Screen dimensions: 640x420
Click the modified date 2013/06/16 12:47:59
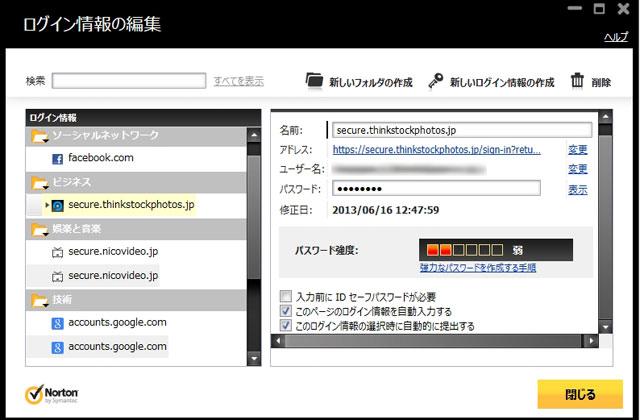tap(386, 210)
